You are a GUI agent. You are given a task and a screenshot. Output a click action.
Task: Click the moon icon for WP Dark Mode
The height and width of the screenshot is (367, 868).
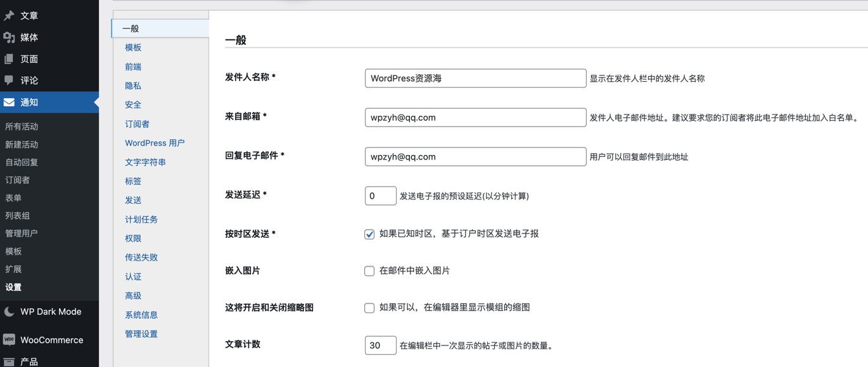[x=9, y=311]
